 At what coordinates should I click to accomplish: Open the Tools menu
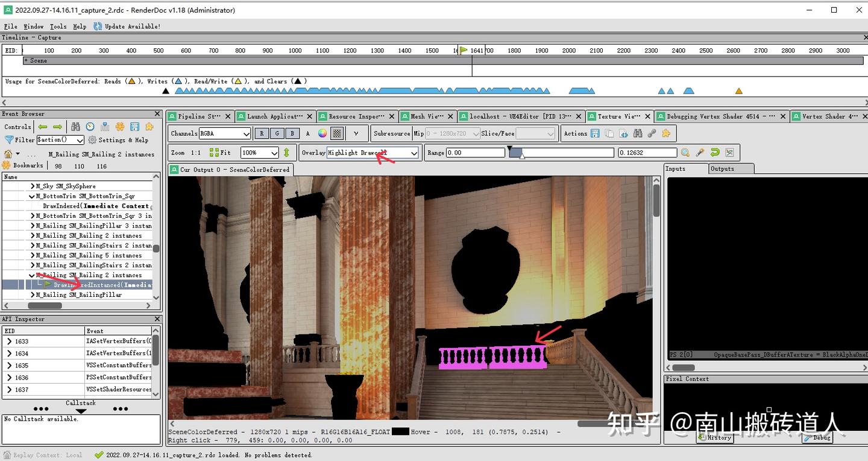tap(58, 27)
